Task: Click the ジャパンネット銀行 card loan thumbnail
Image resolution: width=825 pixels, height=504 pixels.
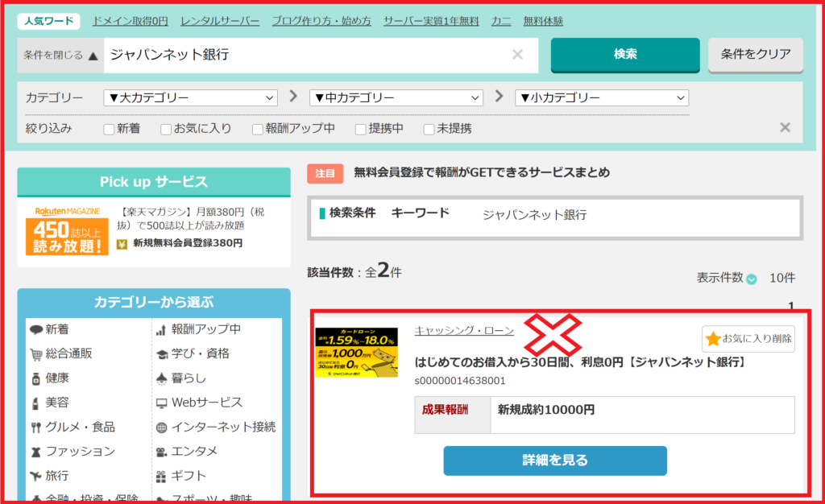Action: coord(357,353)
